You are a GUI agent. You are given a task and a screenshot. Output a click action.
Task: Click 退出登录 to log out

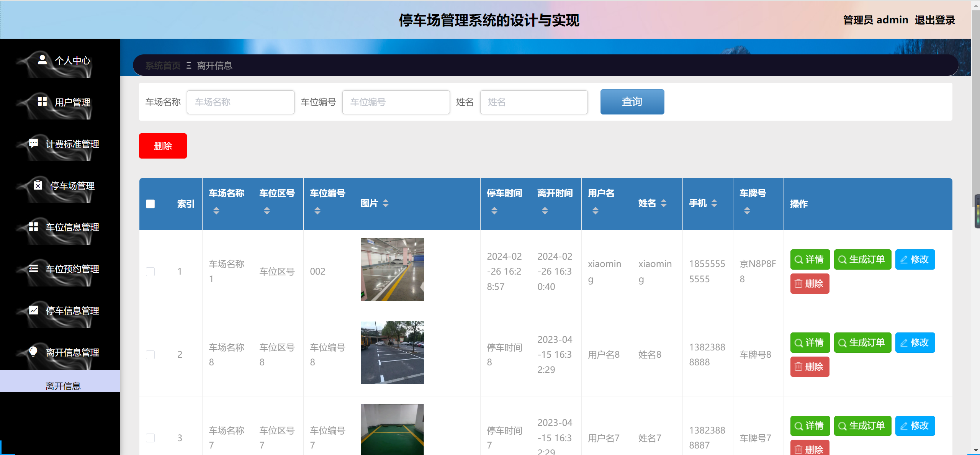[x=935, y=20]
